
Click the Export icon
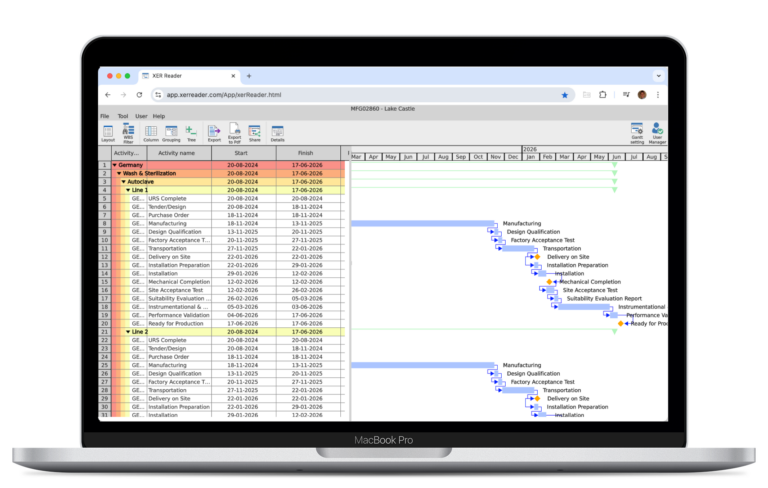214,132
